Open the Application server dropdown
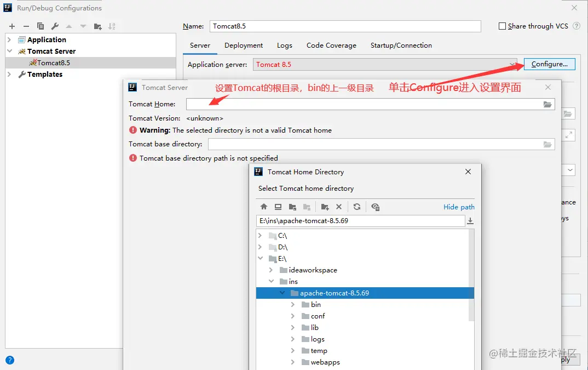588x370 pixels. tap(385, 64)
